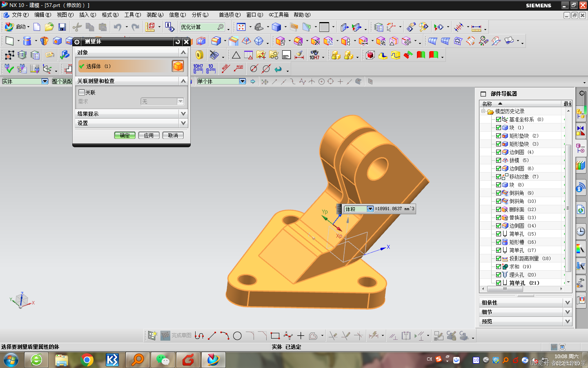The image size is (588, 368).
Task: Click the 完成草图 button
Action: point(176,336)
